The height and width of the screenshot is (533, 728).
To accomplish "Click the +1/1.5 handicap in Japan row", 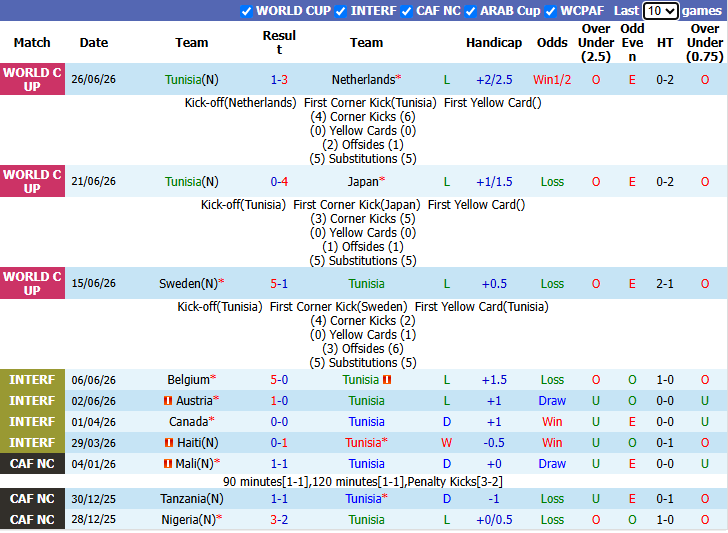I will tap(494, 182).
